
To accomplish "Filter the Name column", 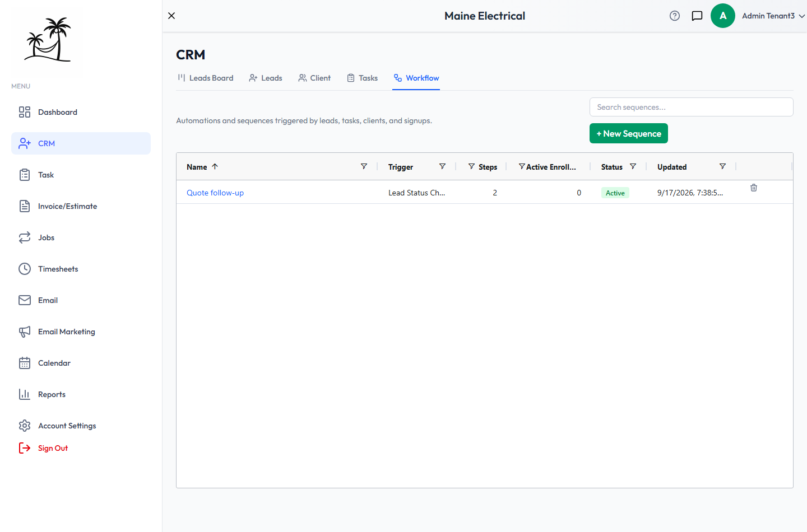I will (364, 166).
